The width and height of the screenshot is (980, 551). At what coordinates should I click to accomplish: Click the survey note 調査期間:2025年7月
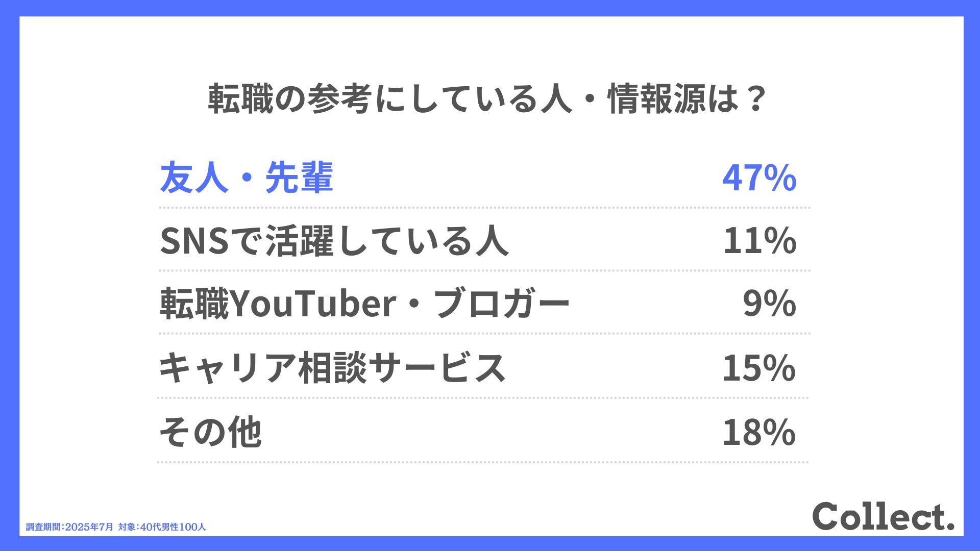[70, 527]
